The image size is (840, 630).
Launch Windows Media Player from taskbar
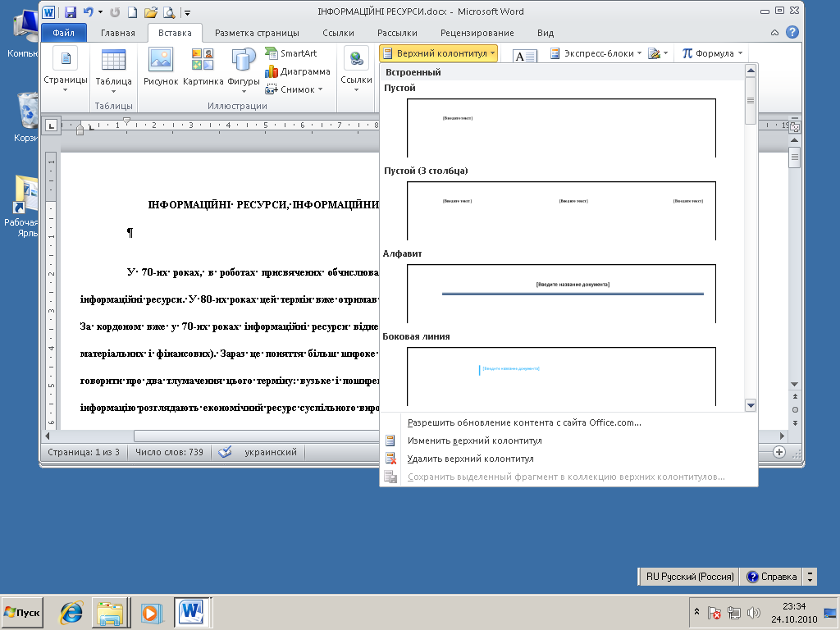(151, 612)
